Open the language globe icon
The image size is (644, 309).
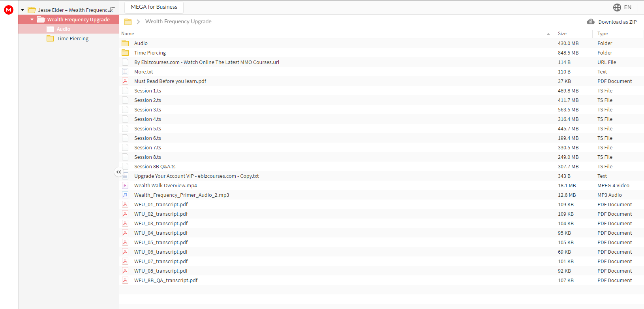click(x=617, y=7)
